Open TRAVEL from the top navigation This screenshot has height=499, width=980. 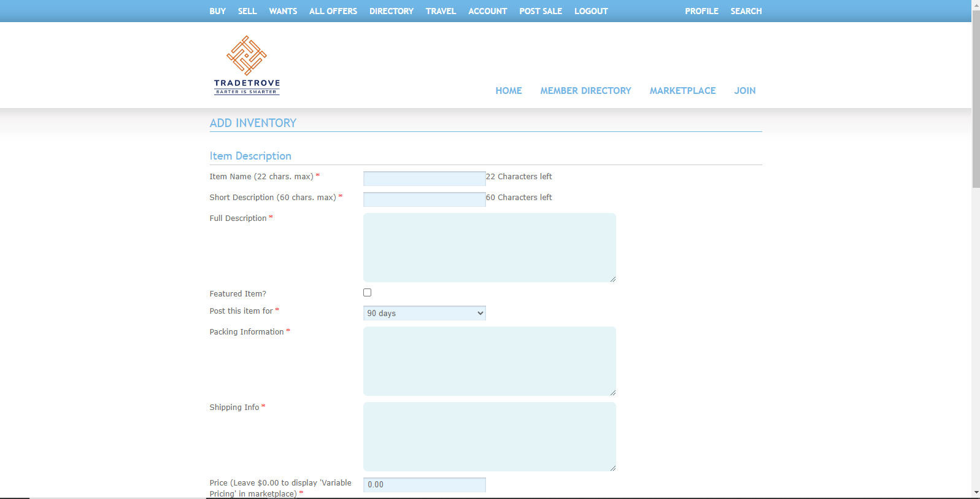[441, 11]
